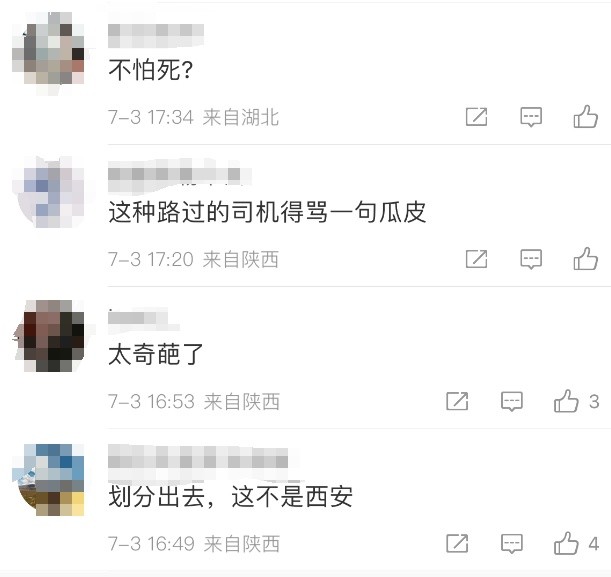Open avatar of the 16:49 commenter

49,480
